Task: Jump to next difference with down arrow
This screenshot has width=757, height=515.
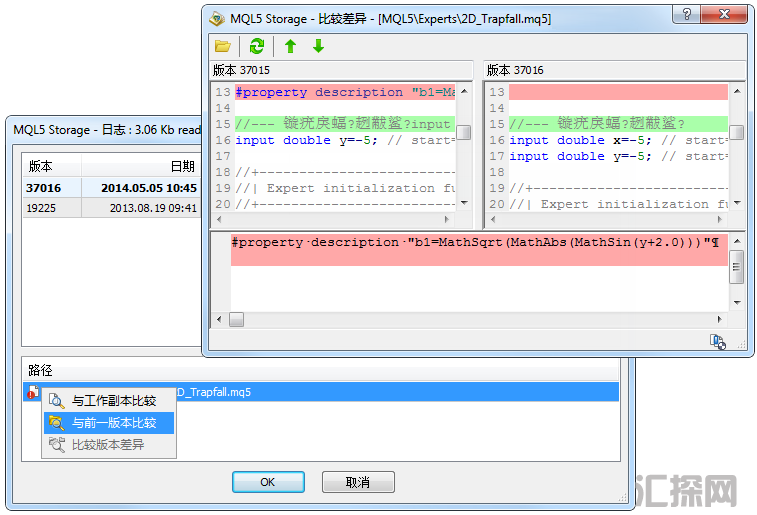Action: (x=318, y=46)
